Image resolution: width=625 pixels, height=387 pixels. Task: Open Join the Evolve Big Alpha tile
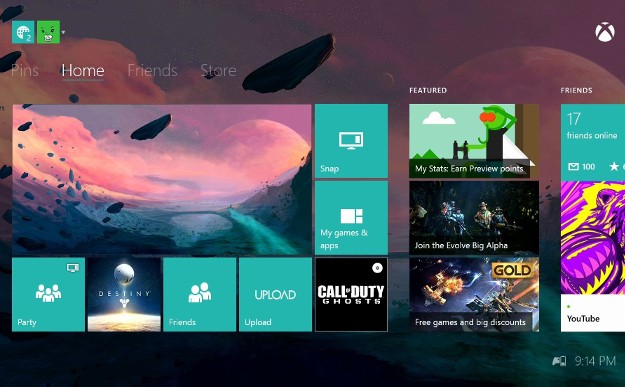coord(474,218)
